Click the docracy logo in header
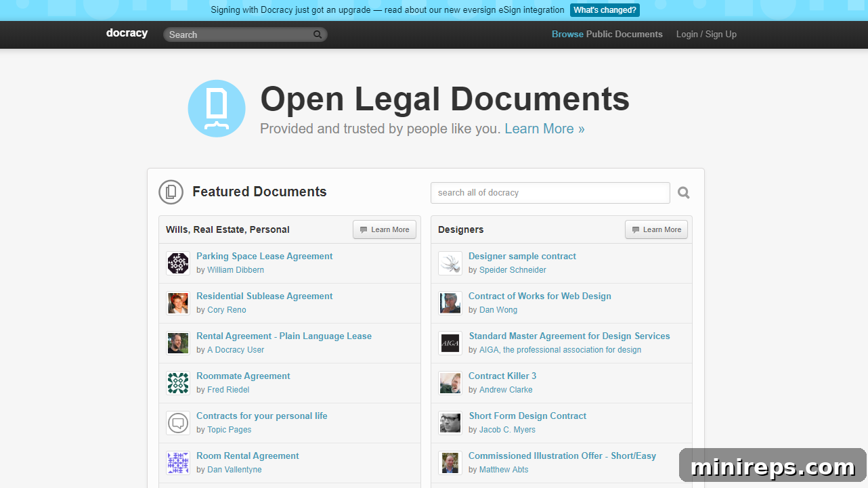 [127, 33]
